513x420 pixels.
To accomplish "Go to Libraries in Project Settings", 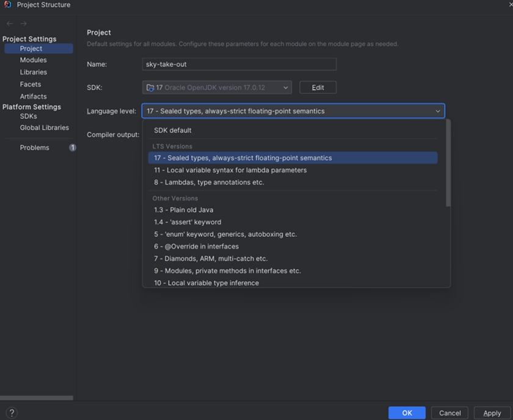I will coord(34,72).
